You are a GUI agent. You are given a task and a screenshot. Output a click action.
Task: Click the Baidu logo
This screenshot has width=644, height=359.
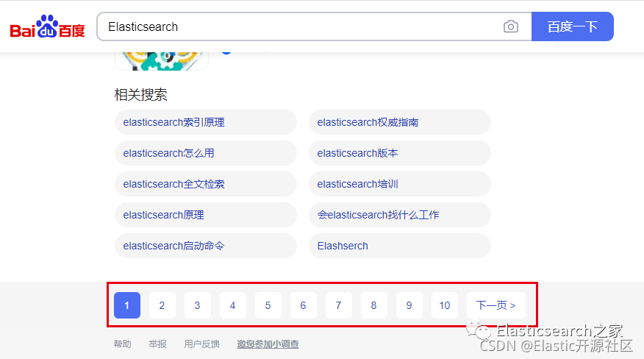click(47, 26)
